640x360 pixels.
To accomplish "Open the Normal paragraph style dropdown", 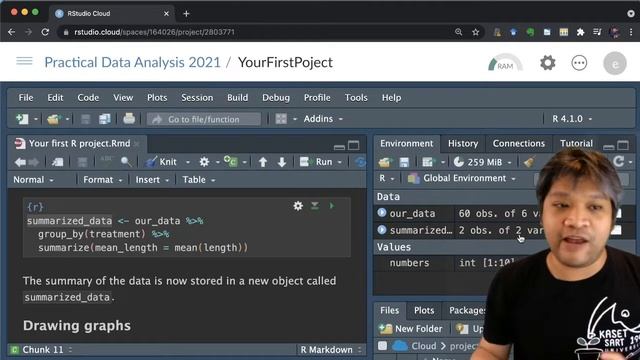I will point(33,180).
